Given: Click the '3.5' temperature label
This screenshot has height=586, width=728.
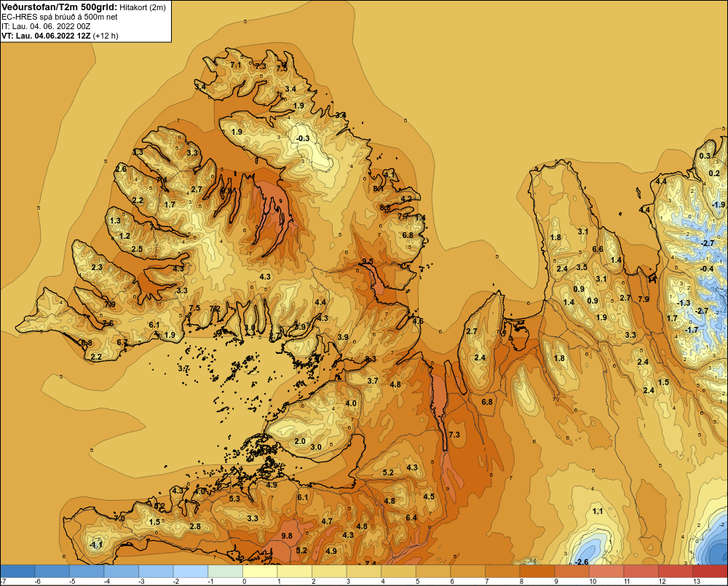Looking at the screenshot, I should click(x=582, y=267).
